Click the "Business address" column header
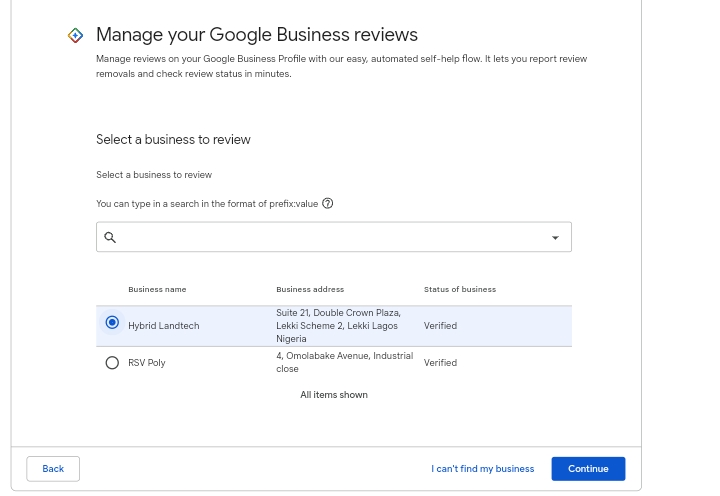720x496 pixels. coord(310,289)
